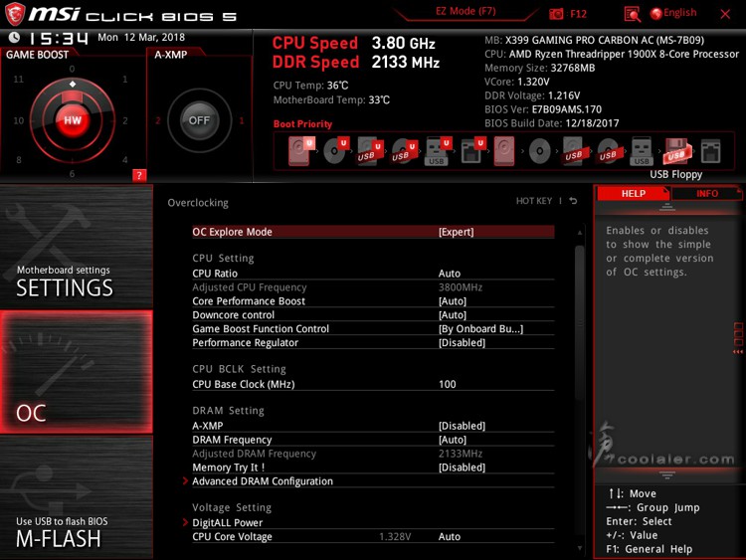This screenshot has height=560, width=746.
Task: Close the BIOS with the red X
Action: pos(725,14)
